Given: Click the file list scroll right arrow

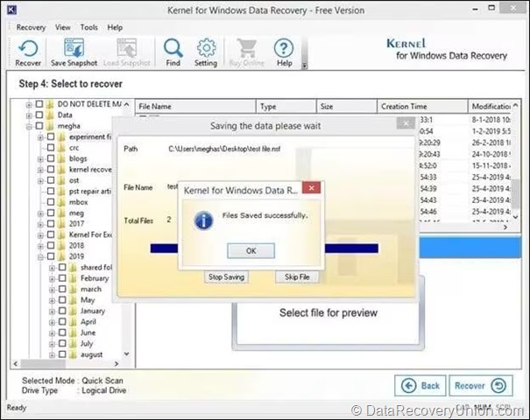Looking at the screenshot, I should point(505,227).
